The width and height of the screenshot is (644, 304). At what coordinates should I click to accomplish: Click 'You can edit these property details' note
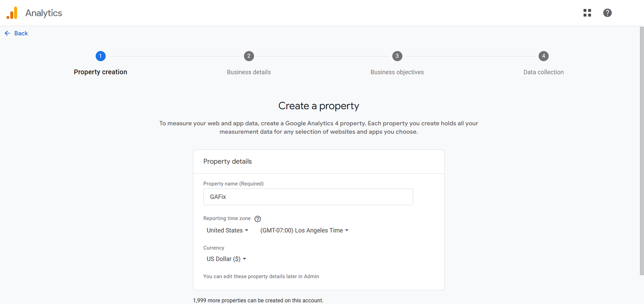(x=261, y=276)
